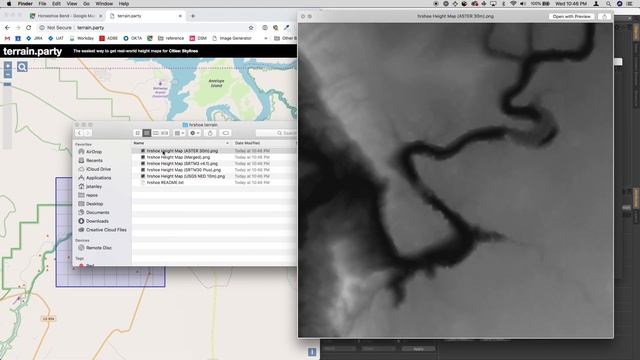
Task: Open the JIRA bookmark
Action: 34,38
